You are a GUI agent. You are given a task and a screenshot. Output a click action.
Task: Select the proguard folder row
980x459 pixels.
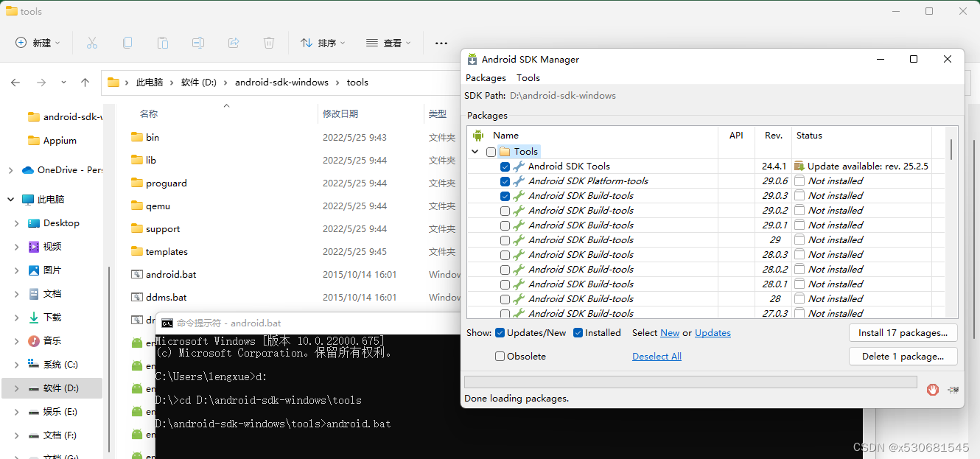pyautogui.click(x=295, y=183)
